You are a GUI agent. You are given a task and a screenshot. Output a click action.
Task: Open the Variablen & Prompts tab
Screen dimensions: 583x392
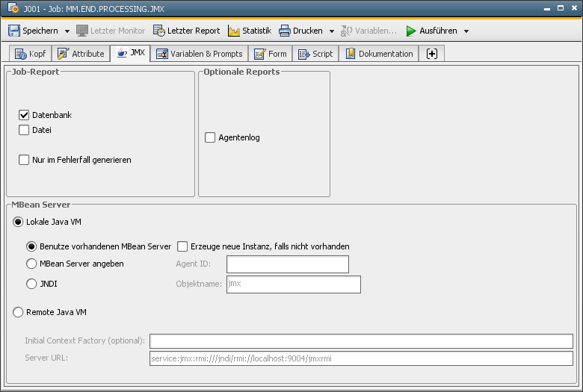[x=200, y=54]
